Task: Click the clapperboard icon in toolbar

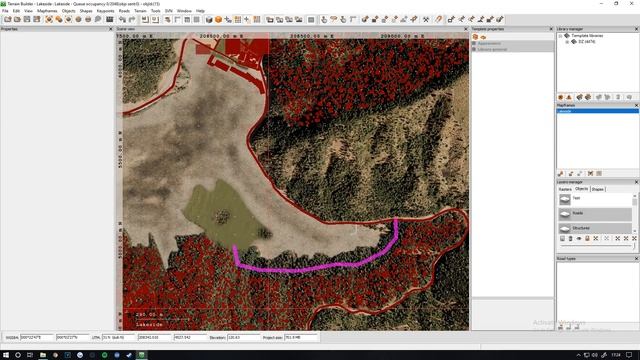Action: 110,19
